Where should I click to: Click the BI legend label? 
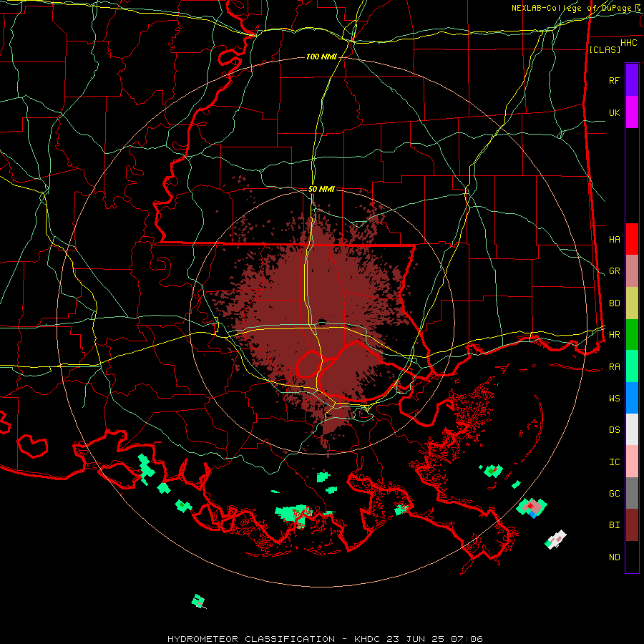click(x=615, y=525)
